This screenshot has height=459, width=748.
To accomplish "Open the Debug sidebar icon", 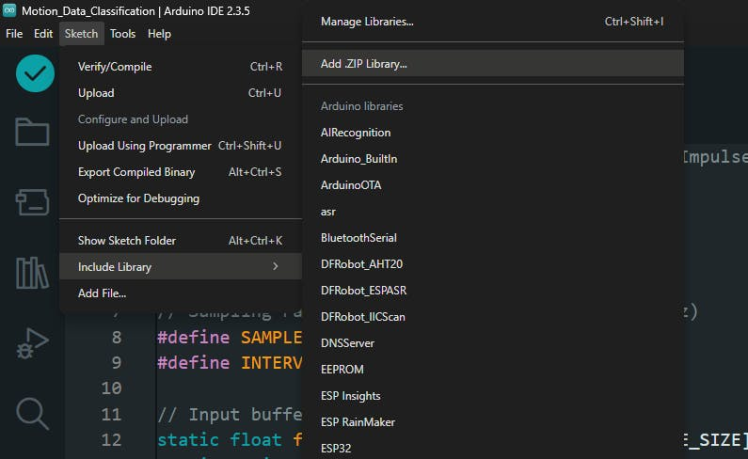I will point(32,343).
